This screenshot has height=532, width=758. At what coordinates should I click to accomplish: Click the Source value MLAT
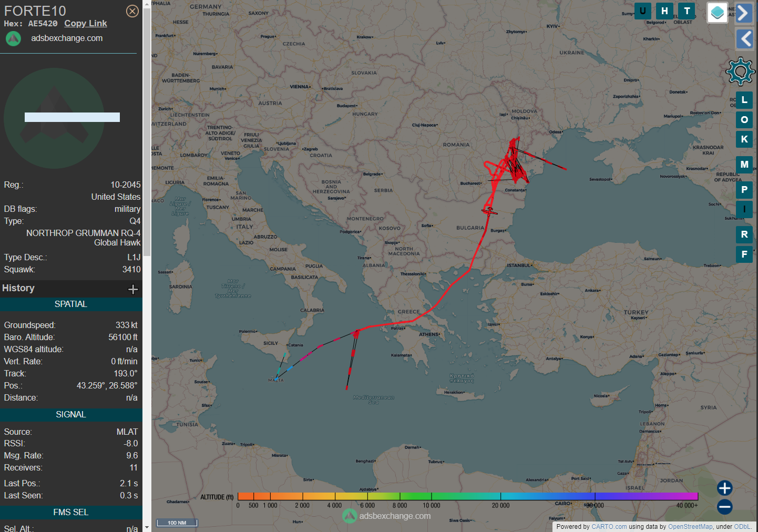tap(127, 432)
